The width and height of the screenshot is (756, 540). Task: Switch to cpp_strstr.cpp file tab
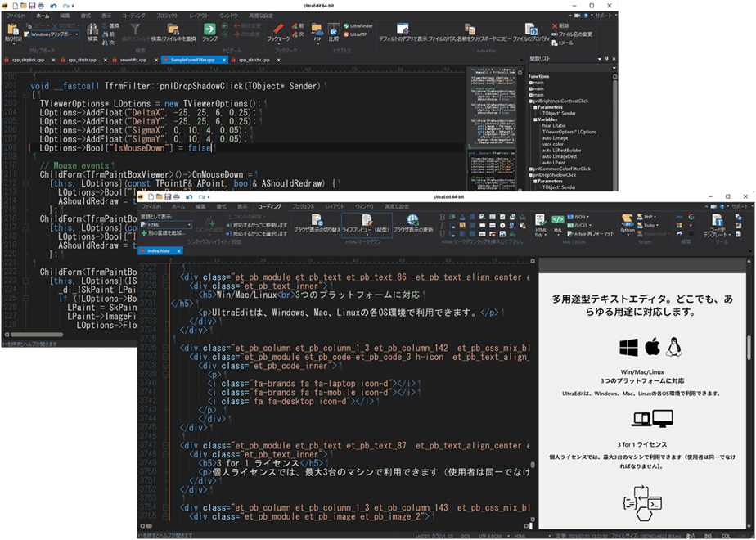[82, 61]
